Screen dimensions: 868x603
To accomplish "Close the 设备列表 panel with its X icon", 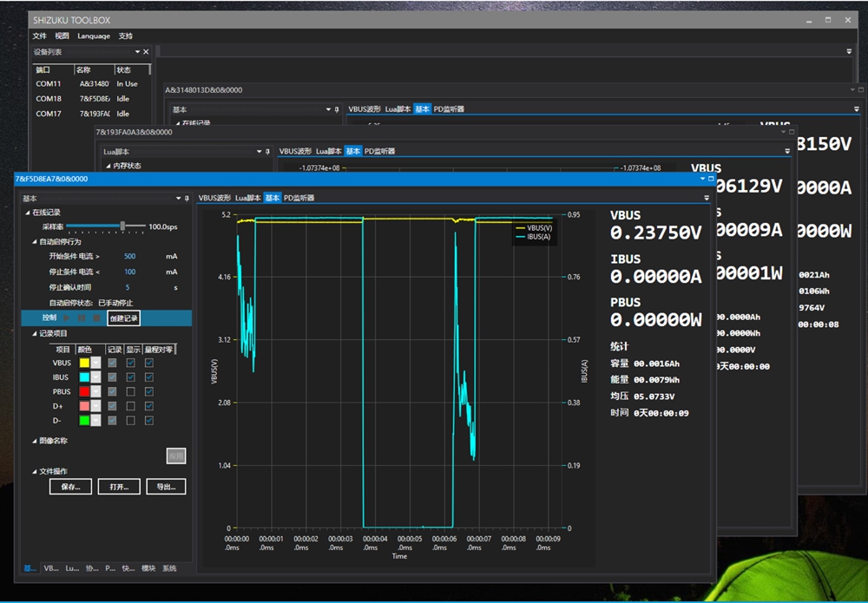I will click(146, 52).
